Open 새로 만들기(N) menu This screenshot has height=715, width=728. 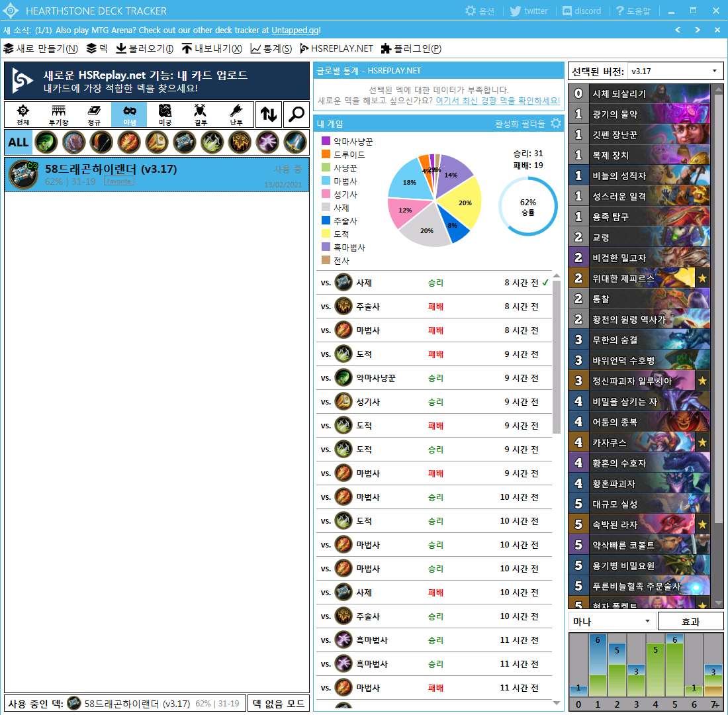pos(41,48)
